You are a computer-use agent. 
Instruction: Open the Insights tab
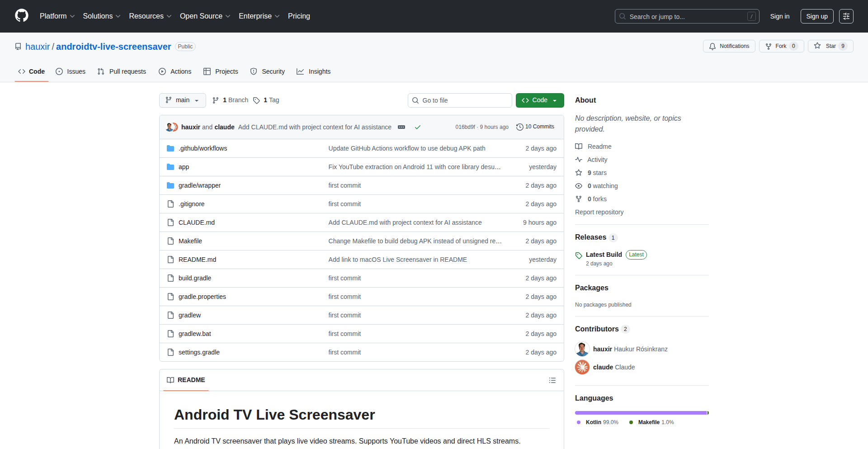click(313, 71)
